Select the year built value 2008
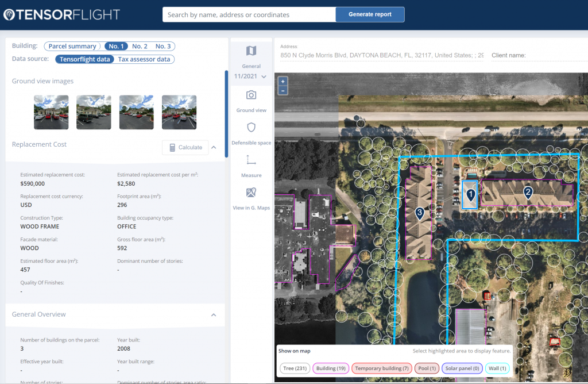The height and width of the screenshot is (384, 588). click(124, 349)
